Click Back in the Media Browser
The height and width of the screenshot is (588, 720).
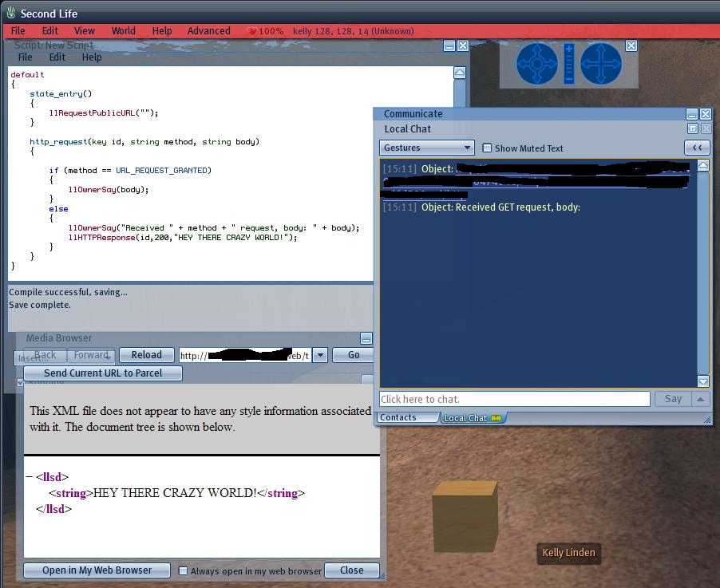[45, 355]
